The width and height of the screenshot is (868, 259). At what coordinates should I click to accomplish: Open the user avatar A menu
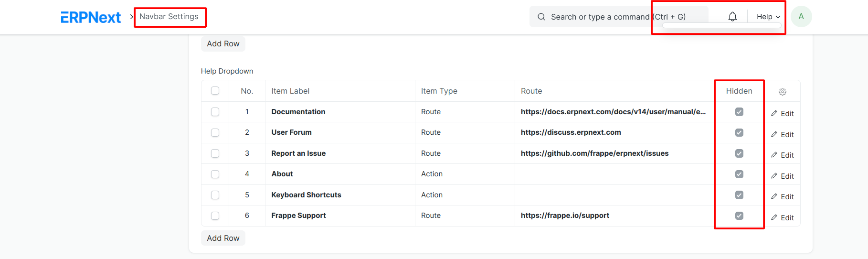tap(801, 17)
